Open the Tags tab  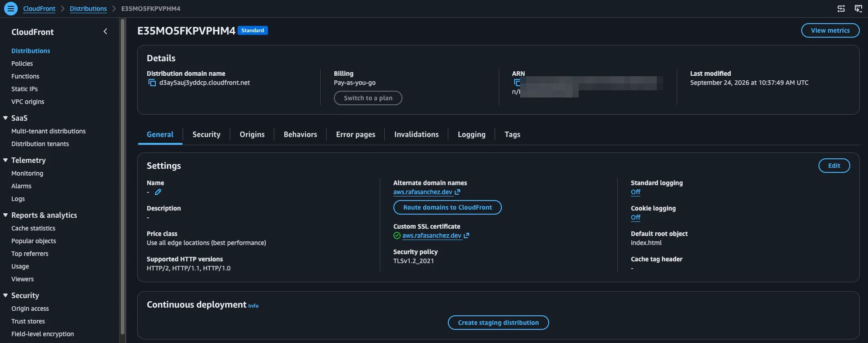click(x=512, y=134)
